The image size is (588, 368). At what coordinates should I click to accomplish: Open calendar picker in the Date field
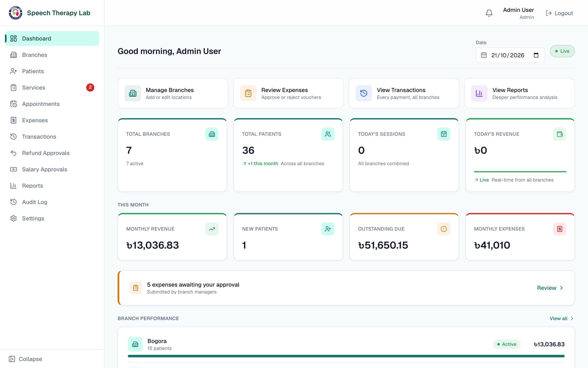click(x=536, y=55)
